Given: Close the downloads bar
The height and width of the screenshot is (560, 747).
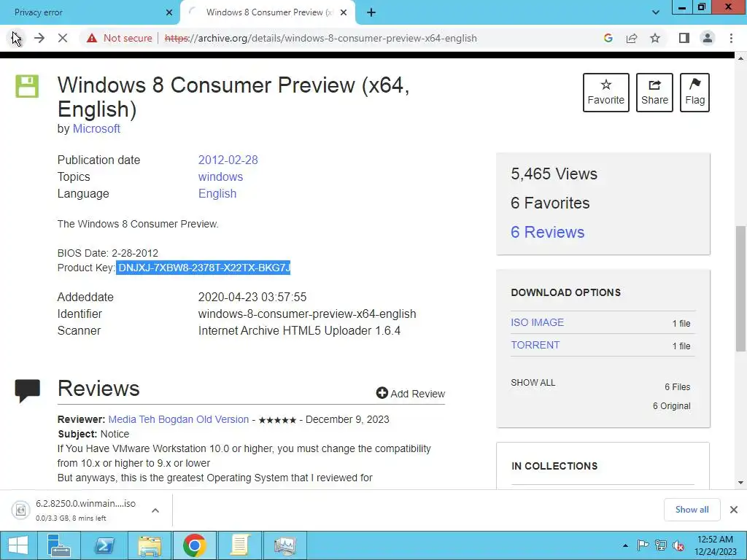Looking at the screenshot, I should pyautogui.click(x=734, y=510).
